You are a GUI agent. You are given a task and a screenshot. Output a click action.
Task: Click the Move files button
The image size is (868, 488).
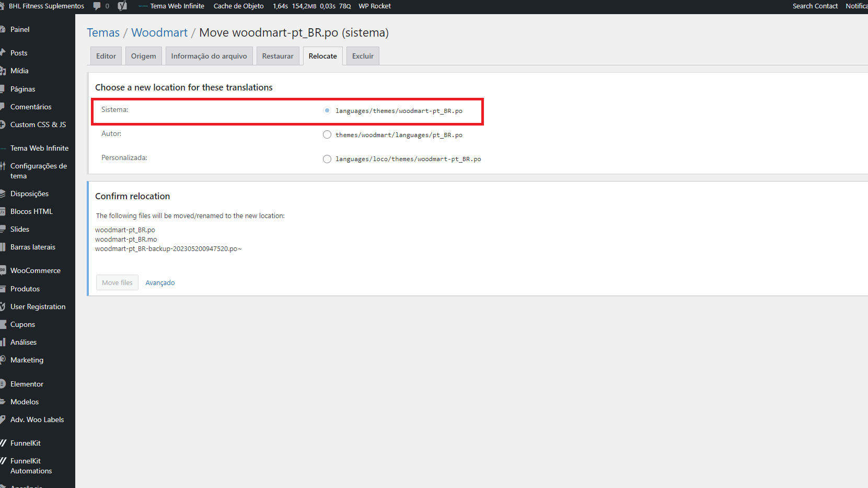click(x=117, y=282)
